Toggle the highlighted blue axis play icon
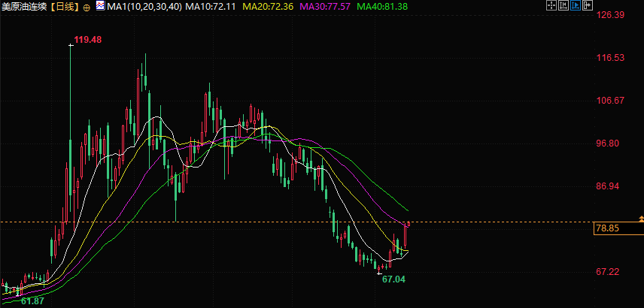Screen dimensions: 644x308 click(575, 5)
